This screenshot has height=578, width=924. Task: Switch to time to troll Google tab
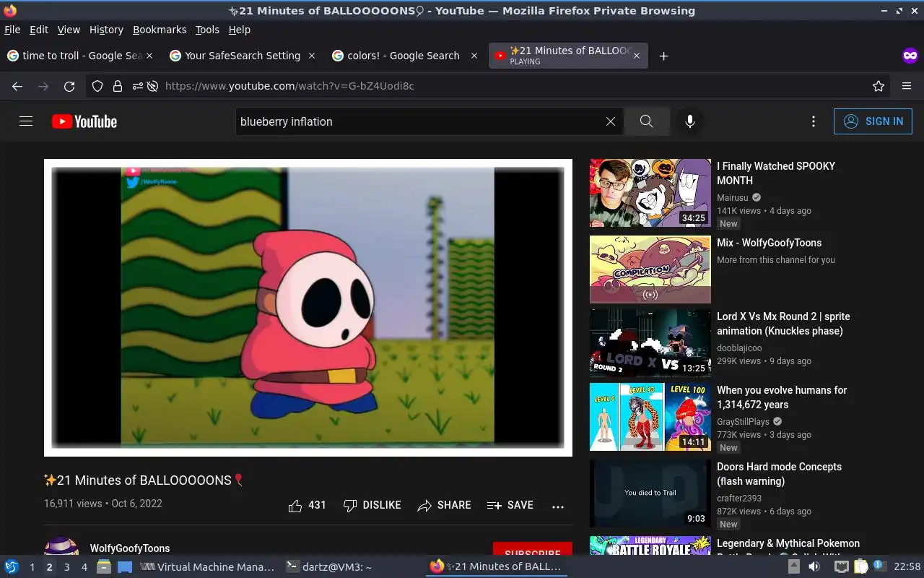[x=80, y=56]
